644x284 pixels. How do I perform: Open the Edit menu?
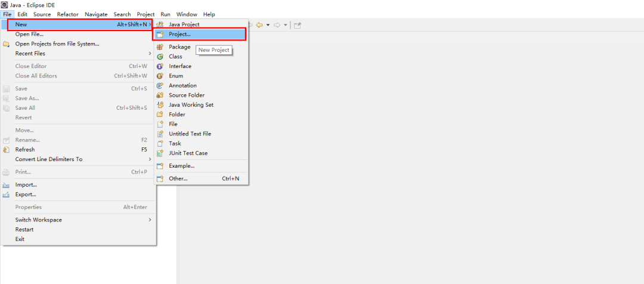pyautogui.click(x=23, y=14)
